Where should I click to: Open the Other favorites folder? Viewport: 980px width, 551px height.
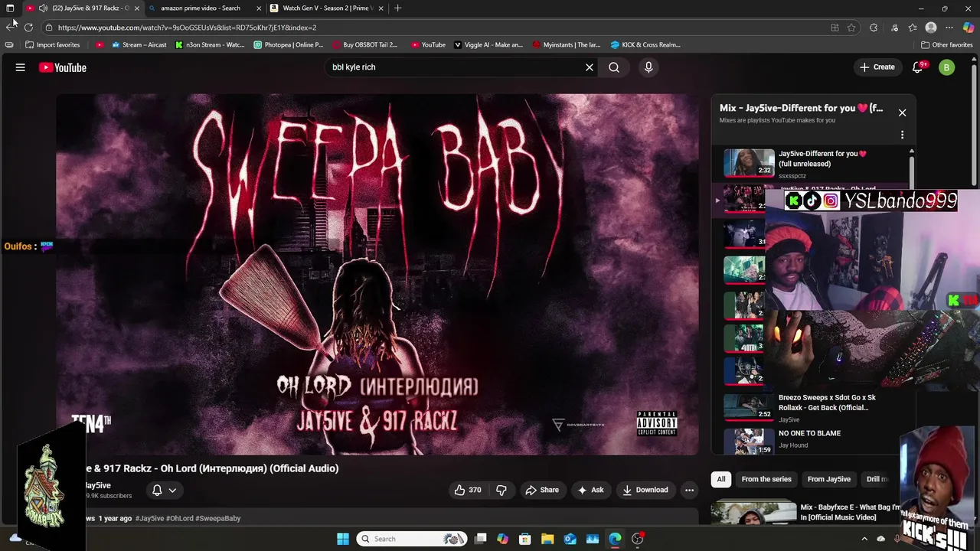coord(946,45)
